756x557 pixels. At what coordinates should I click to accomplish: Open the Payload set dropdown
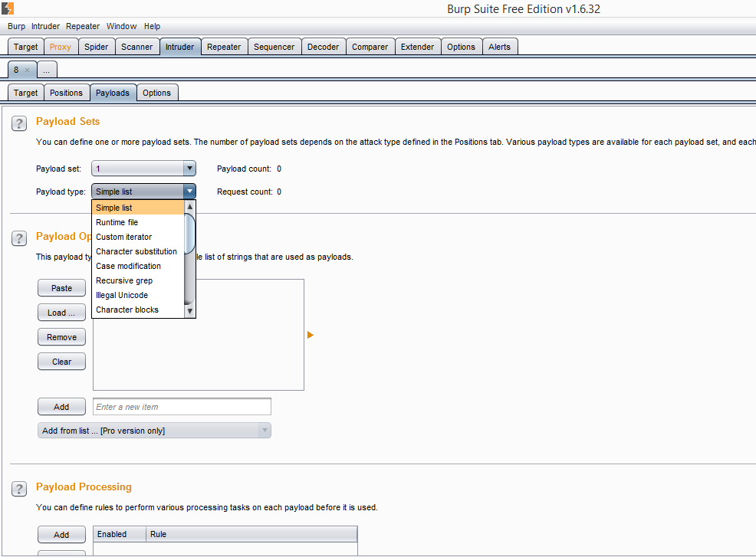click(x=143, y=169)
